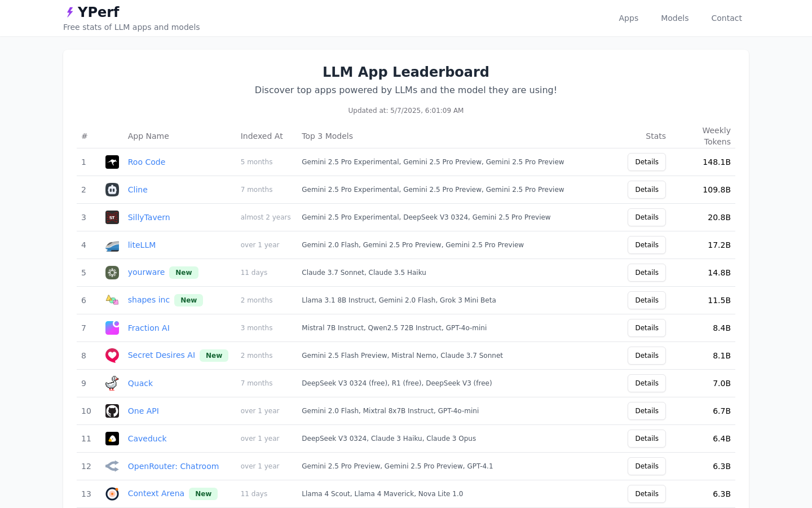Open the Fraction AI app link
Image resolution: width=812 pixels, height=508 pixels.
pos(149,328)
